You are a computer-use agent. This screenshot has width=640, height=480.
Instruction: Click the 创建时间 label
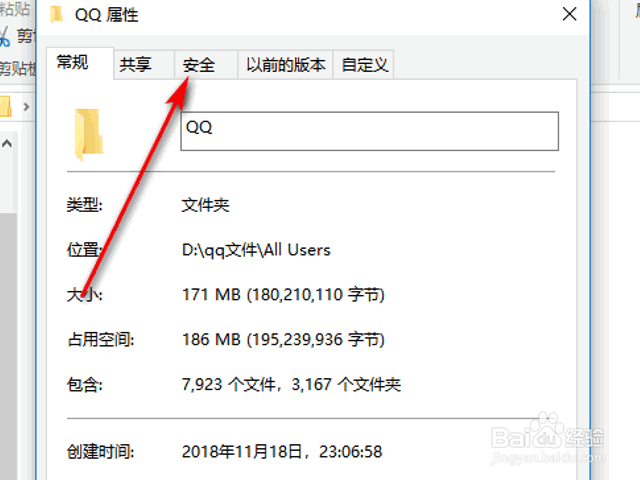pyautogui.click(x=101, y=452)
